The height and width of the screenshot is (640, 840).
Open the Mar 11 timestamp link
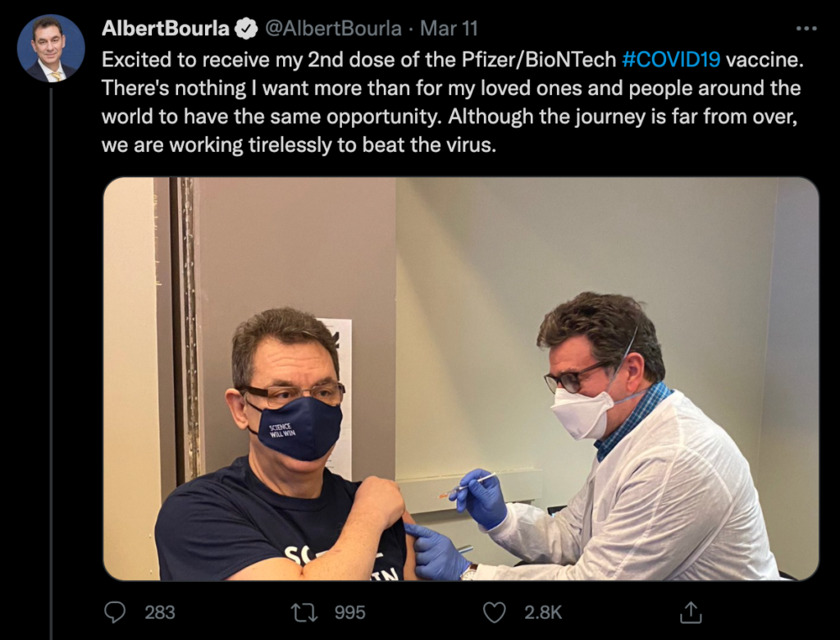coord(449,29)
